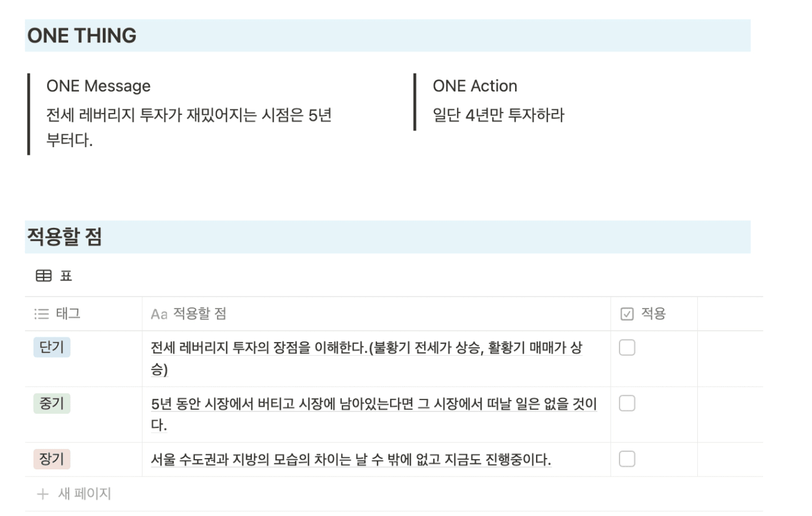Click the red 장기 tag

[x=52, y=459]
